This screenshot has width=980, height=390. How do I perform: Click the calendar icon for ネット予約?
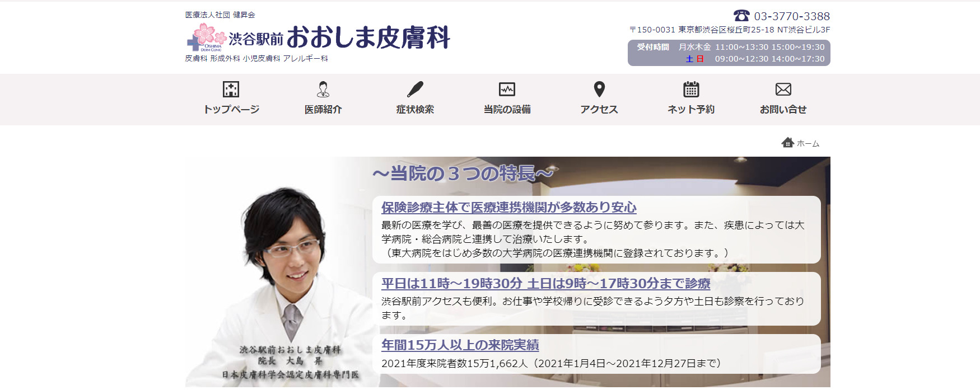[691, 90]
